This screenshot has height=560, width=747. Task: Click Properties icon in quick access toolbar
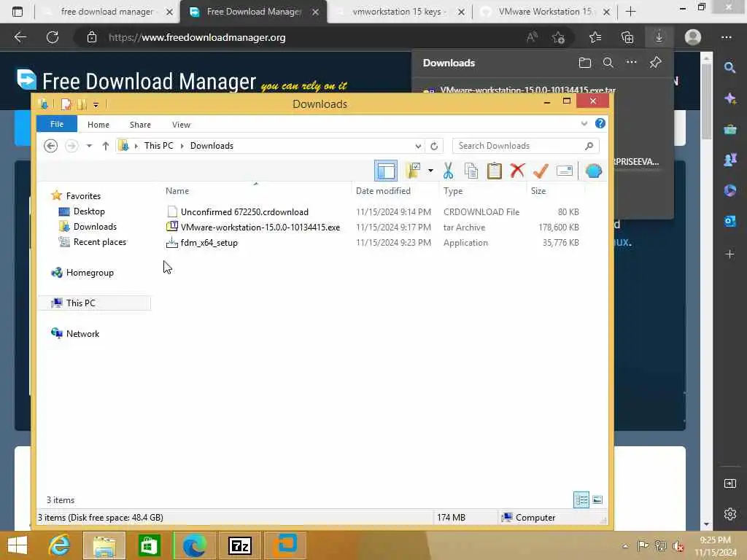tap(66, 104)
